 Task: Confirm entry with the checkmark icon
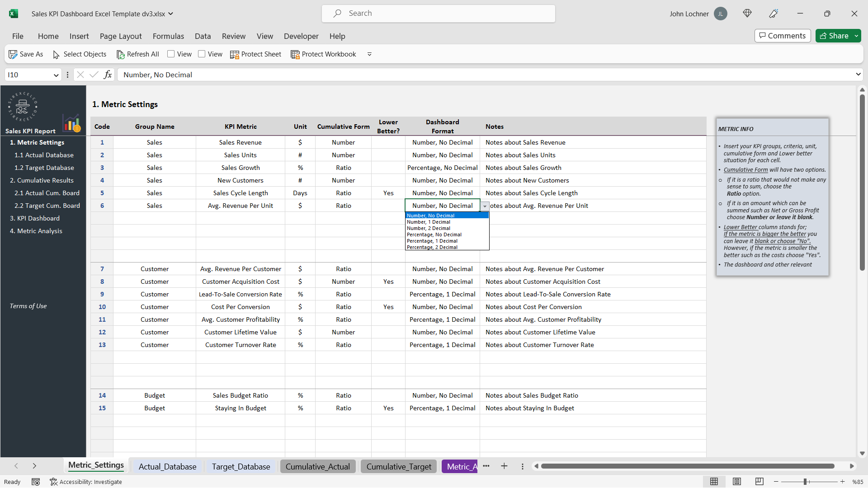point(94,75)
